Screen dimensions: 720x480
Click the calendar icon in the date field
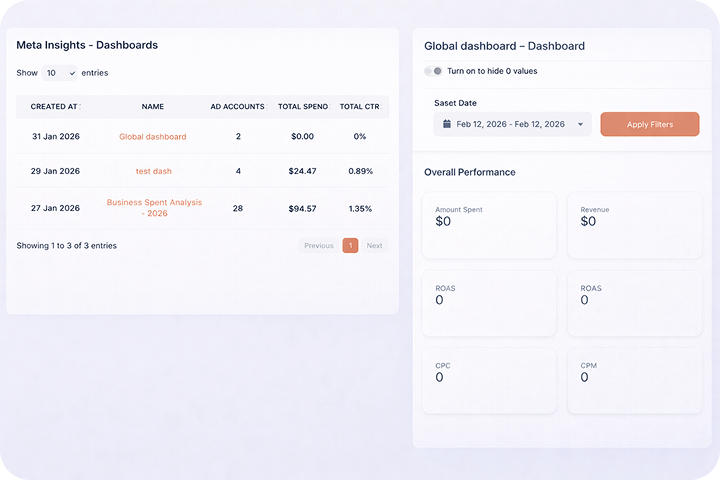[x=446, y=125]
